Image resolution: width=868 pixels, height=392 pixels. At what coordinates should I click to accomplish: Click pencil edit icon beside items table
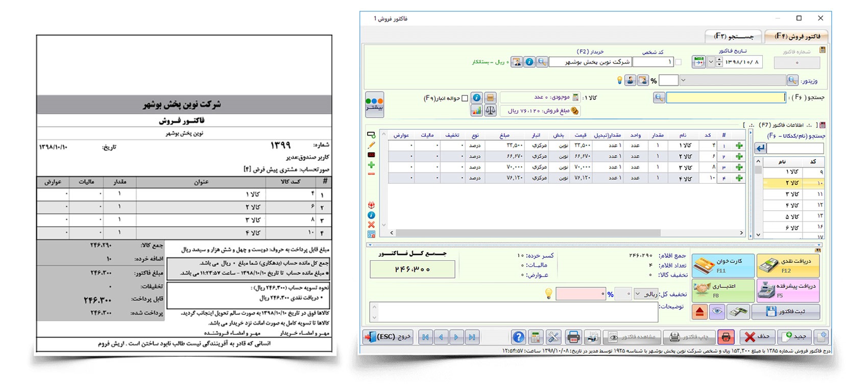371,145
